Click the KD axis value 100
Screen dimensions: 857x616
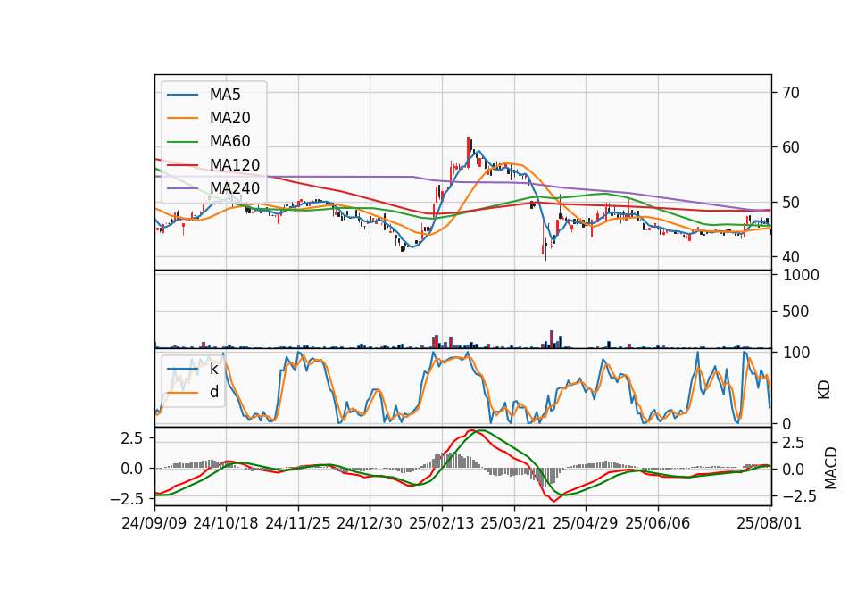(795, 353)
